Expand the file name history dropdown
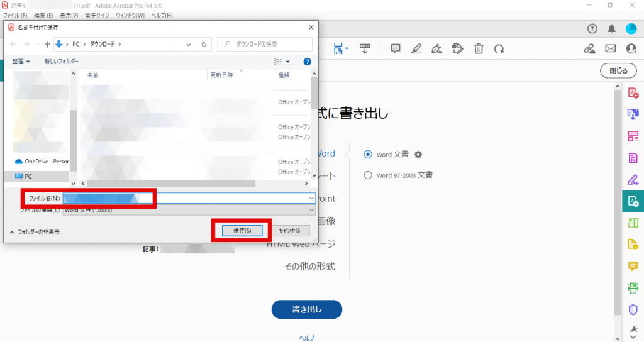 [311, 198]
